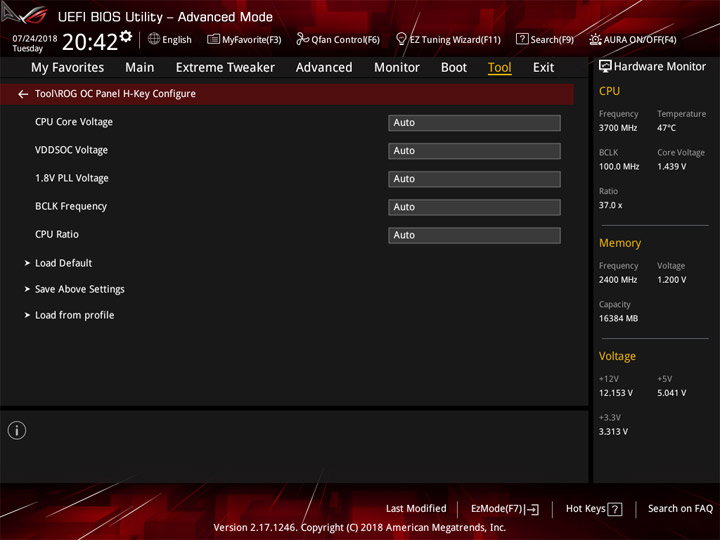720x540 pixels.
Task: Click the 1.439 V core voltage value
Action: tap(671, 167)
